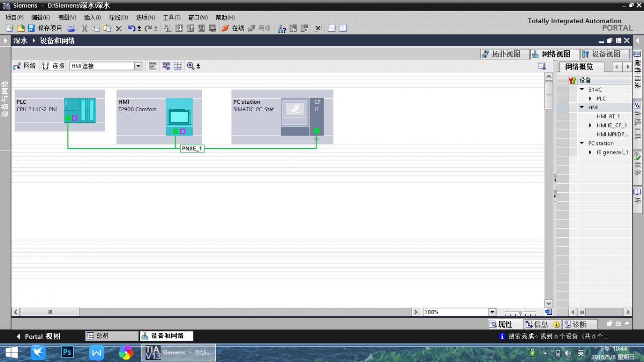This screenshot has width=644, height=362.
Task: Click the accessible devices icon
Action: pyautogui.click(x=282, y=28)
